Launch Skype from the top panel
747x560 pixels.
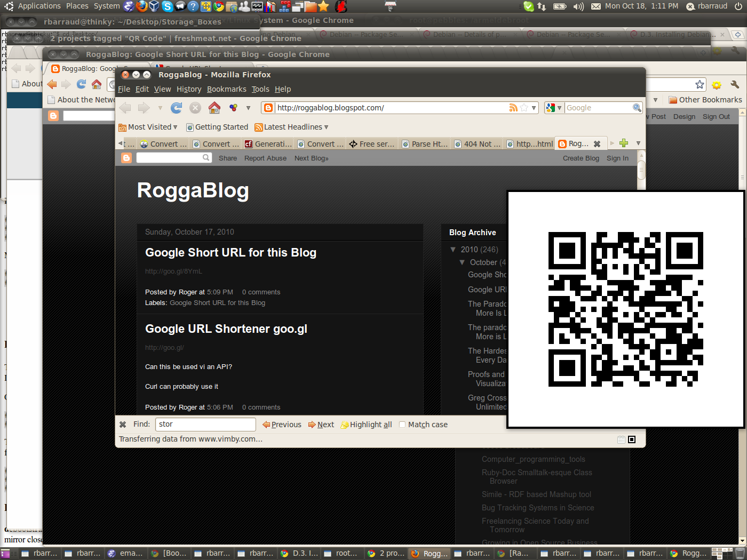pyautogui.click(x=167, y=6)
